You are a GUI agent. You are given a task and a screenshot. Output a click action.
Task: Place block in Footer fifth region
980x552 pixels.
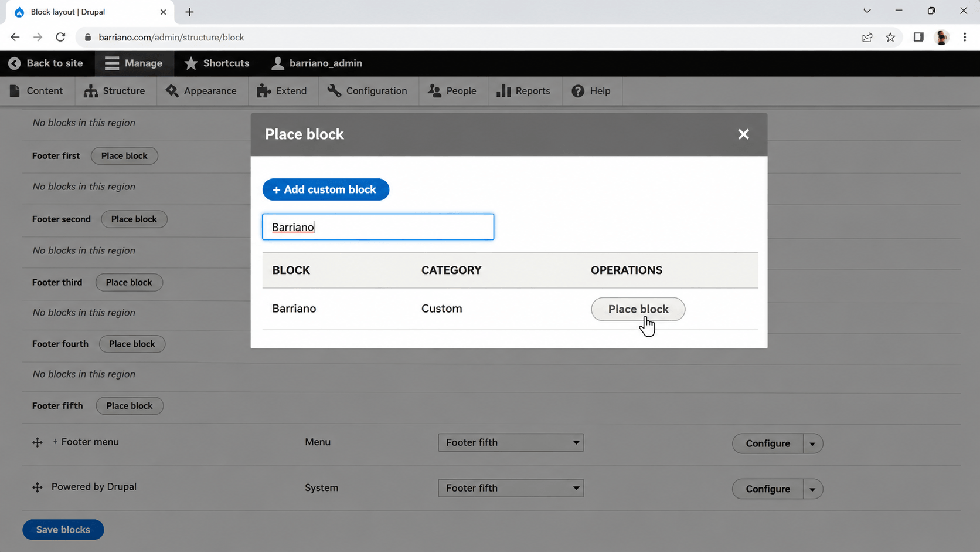130,406
